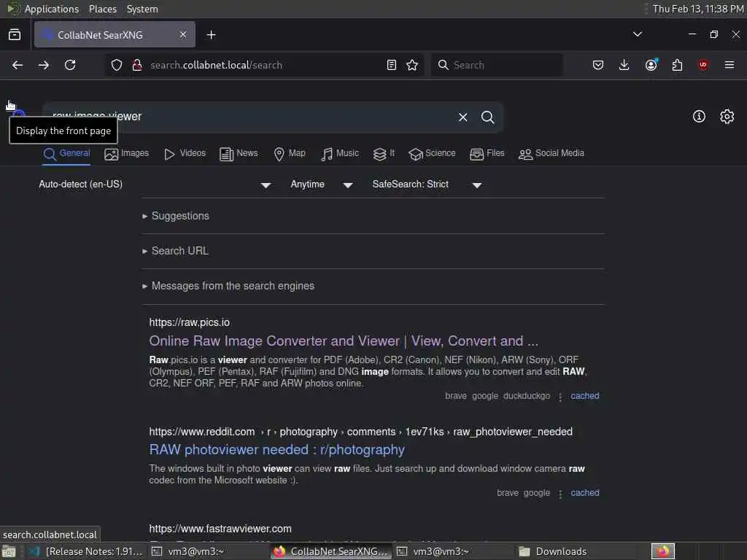Expand Messages from the search engines
The width and height of the screenshot is (747, 560).
click(228, 286)
